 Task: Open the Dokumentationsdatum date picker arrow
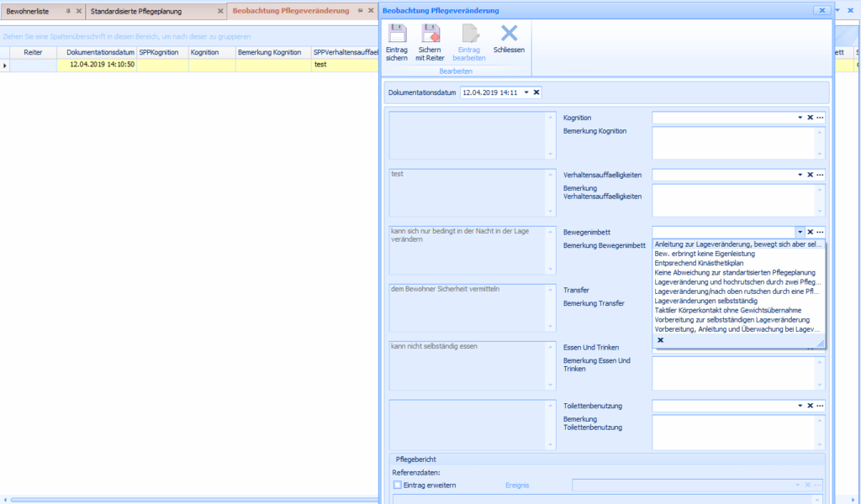pyautogui.click(x=526, y=92)
